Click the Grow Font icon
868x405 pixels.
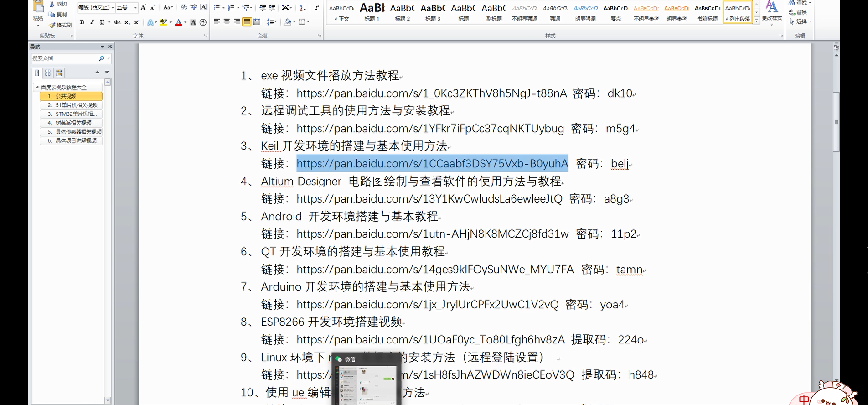tap(144, 7)
